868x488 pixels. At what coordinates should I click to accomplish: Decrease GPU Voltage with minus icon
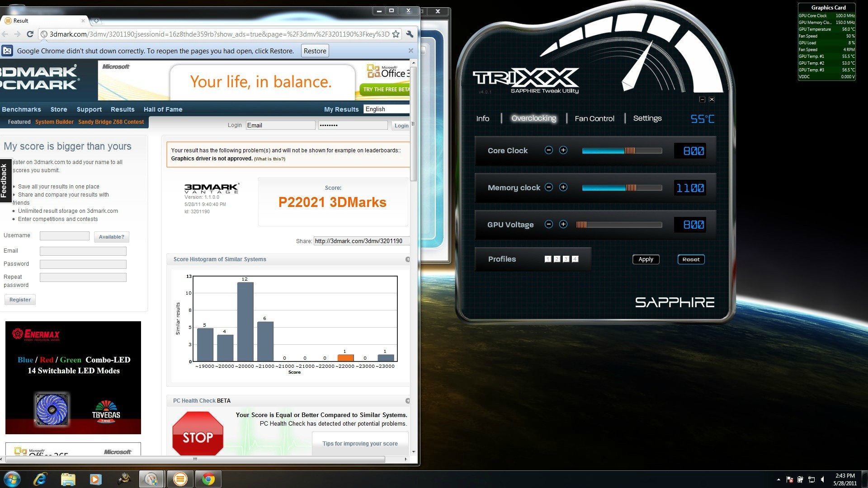549,224
